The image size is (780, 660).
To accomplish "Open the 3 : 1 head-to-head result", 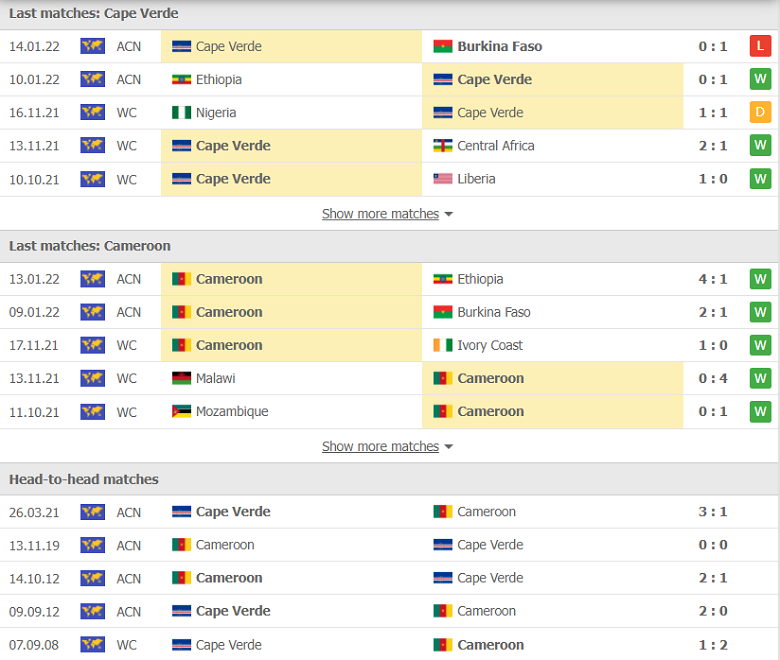I will (713, 512).
